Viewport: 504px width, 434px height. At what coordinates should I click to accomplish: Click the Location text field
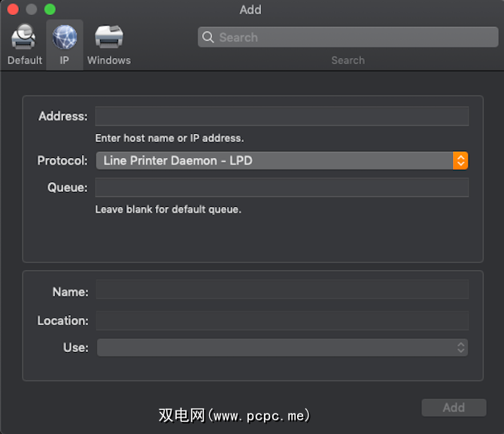click(x=282, y=320)
